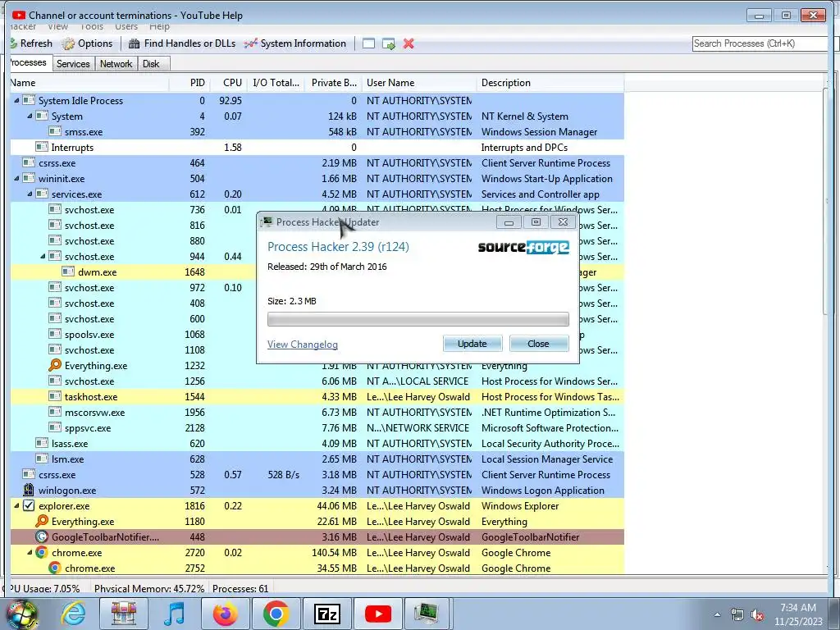Collapse the explorer.exe tree node
The height and width of the screenshot is (630, 840).
pos(16,505)
